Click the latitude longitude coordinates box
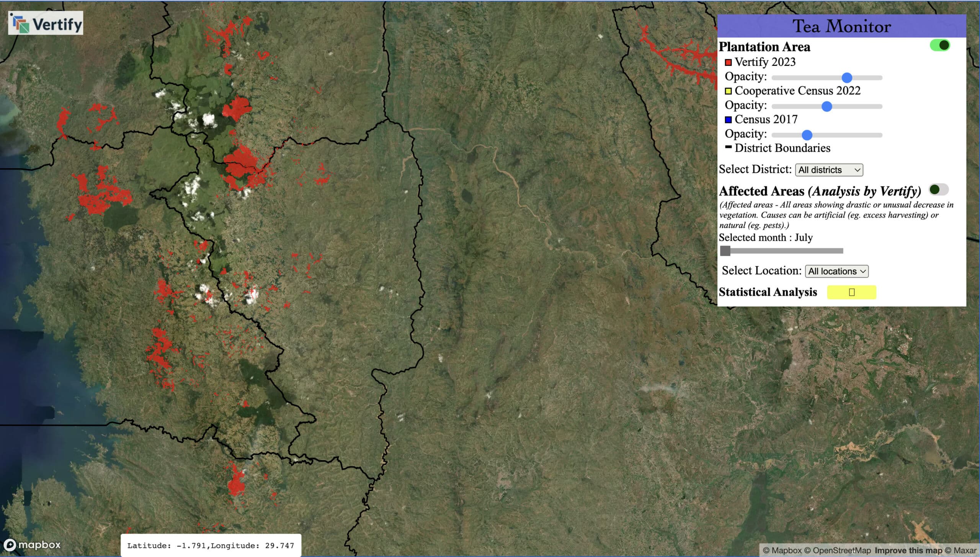 [x=211, y=546]
